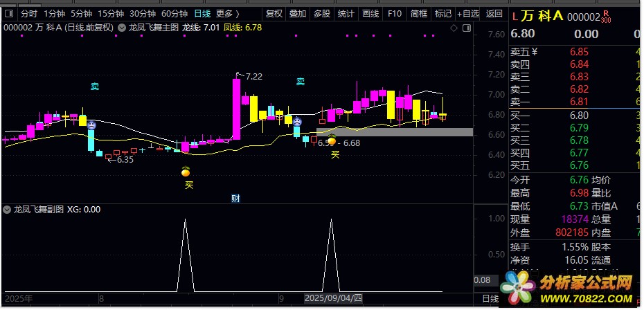Image resolution: width=644 pixels, height=310 pixels.
Task: Click the 现量 value 18374
Action: coord(575,219)
